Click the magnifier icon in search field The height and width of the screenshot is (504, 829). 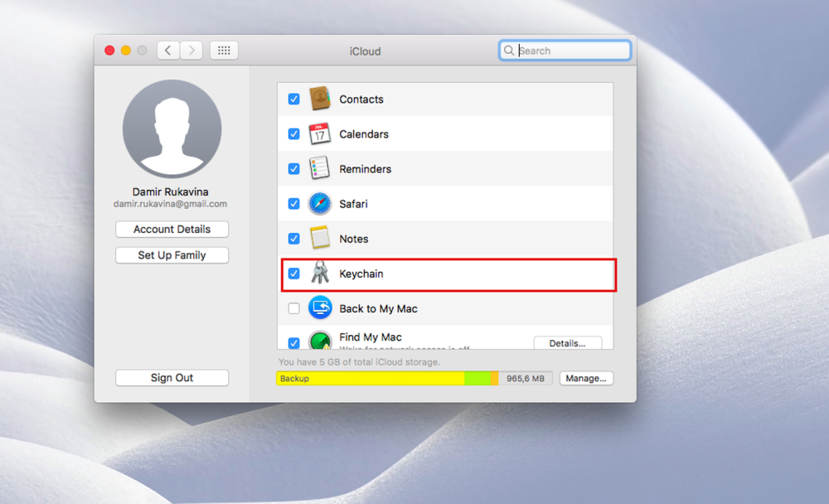pos(509,51)
